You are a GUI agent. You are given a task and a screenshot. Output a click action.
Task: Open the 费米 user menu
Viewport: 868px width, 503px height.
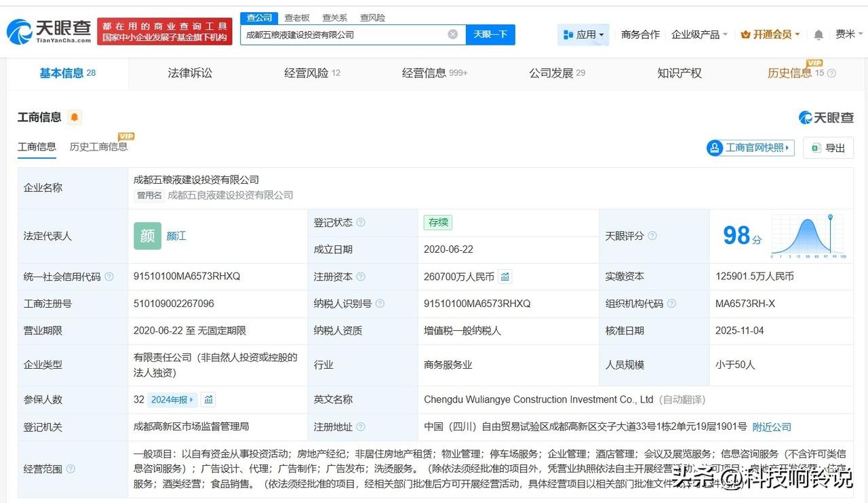click(x=849, y=35)
